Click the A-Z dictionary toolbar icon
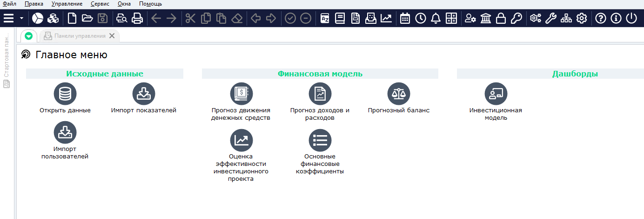The width and height of the screenshot is (644, 219). tap(325, 18)
